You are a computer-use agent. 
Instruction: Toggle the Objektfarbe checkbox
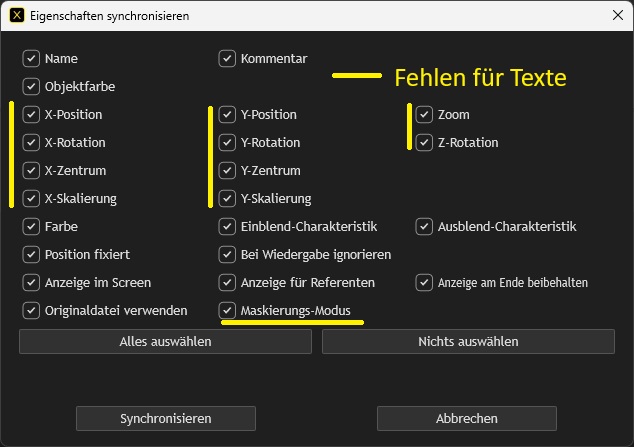pos(31,86)
